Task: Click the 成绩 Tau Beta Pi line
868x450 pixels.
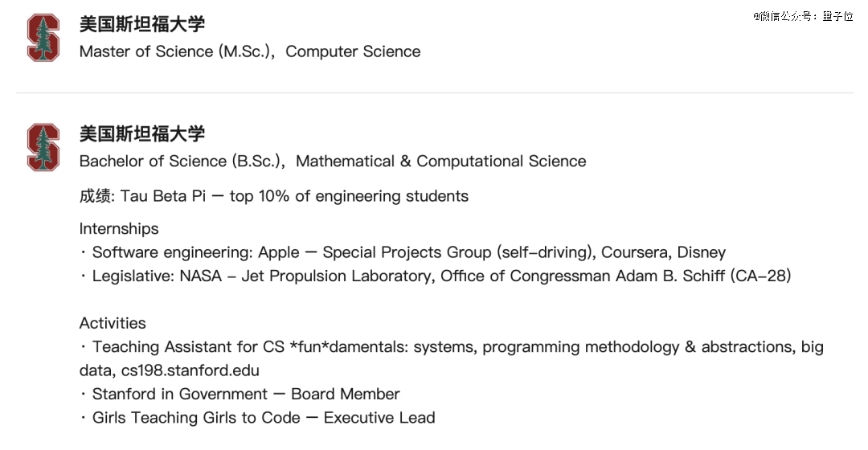Action: [x=273, y=196]
